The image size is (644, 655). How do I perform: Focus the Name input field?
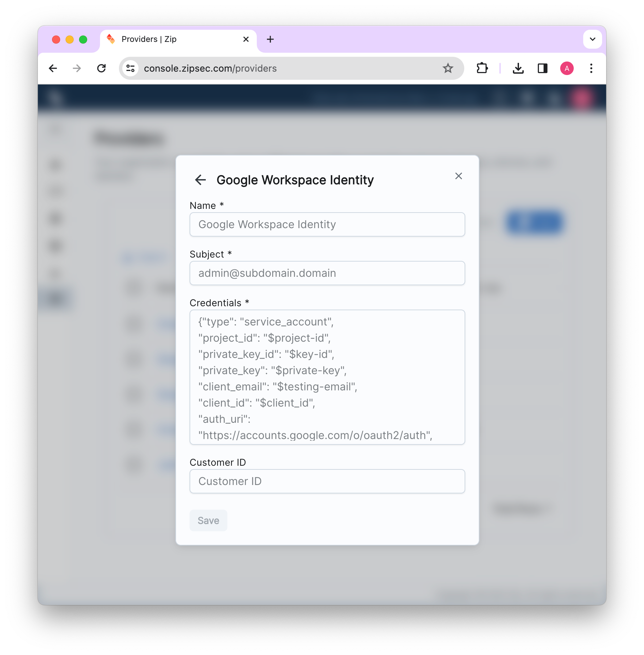(327, 224)
